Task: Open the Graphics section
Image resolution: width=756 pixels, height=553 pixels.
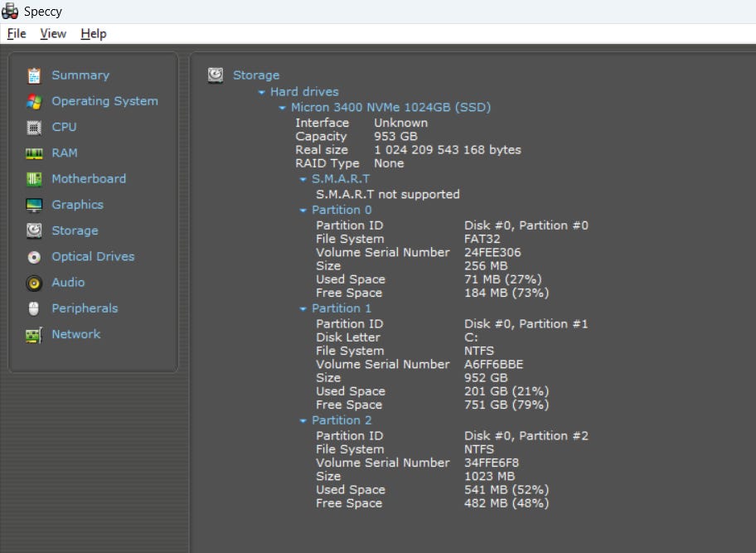Action: point(78,205)
